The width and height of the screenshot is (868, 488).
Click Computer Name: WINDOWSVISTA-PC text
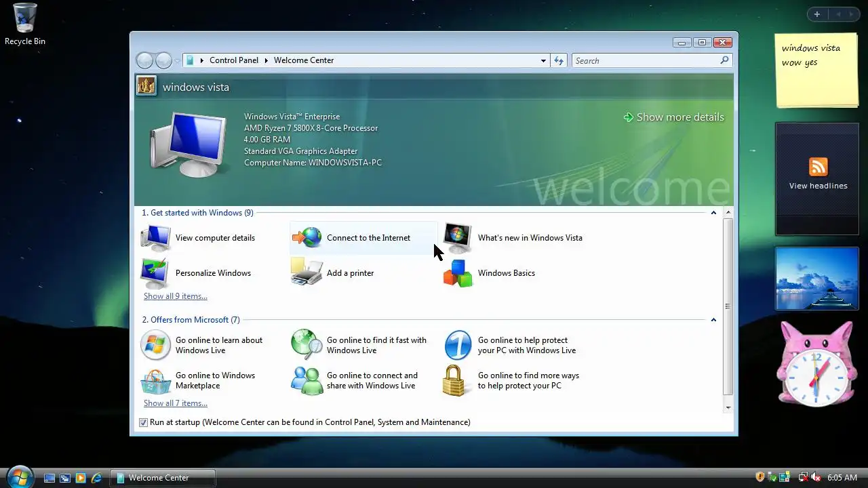click(313, 163)
